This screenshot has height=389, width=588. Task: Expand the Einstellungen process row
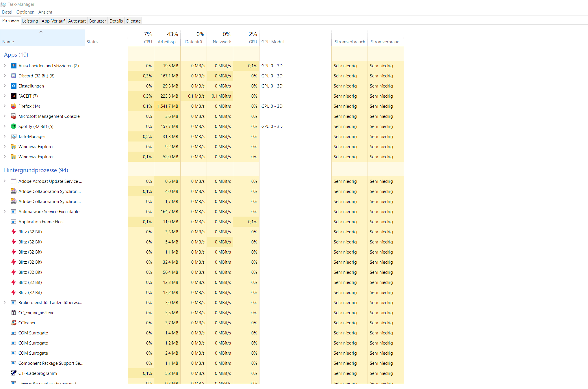click(5, 86)
